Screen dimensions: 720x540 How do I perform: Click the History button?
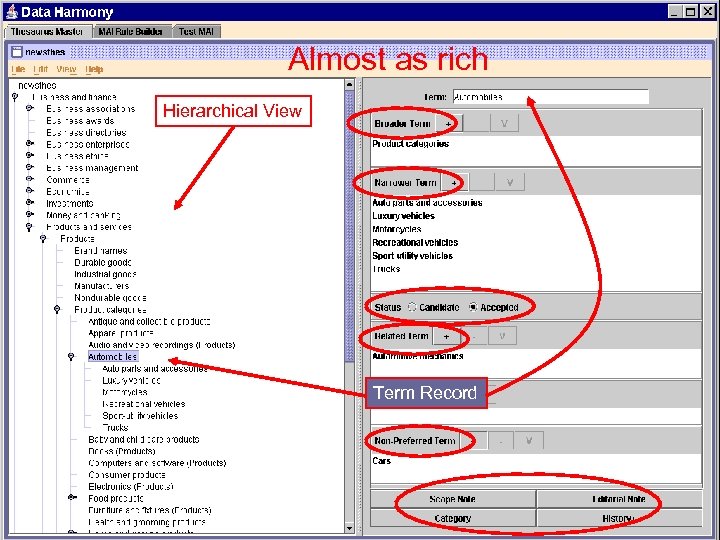619,518
